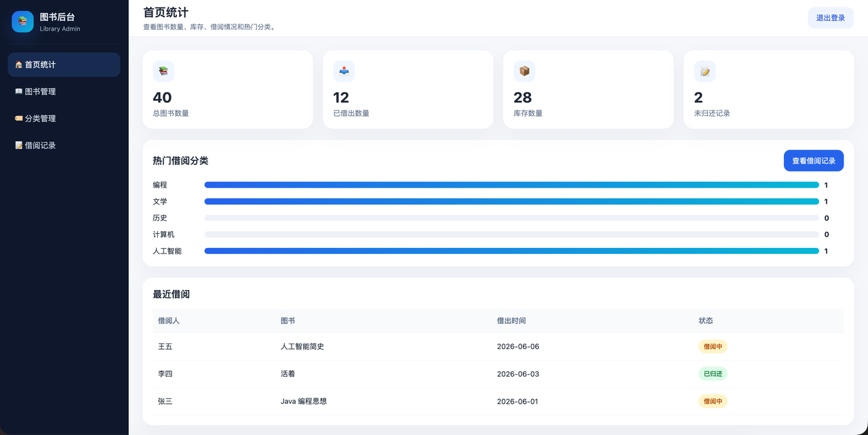Image resolution: width=868 pixels, height=435 pixels.
Task: Click the outbox icon on 已借出数量 card
Action: point(344,71)
